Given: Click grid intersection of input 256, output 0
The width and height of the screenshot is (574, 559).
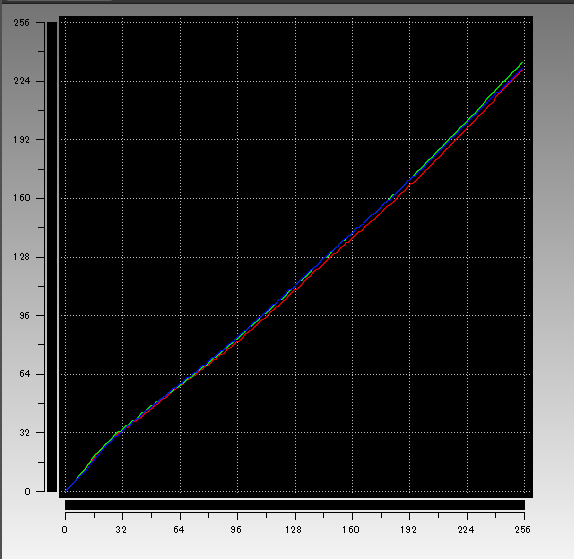Looking at the screenshot, I should (x=525, y=491).
